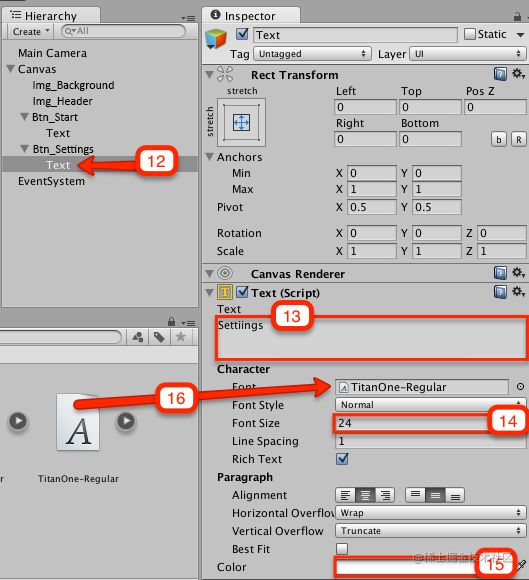The image size is (529, 580).
Task: Switch to the Inspector tab
Action: 251,16
